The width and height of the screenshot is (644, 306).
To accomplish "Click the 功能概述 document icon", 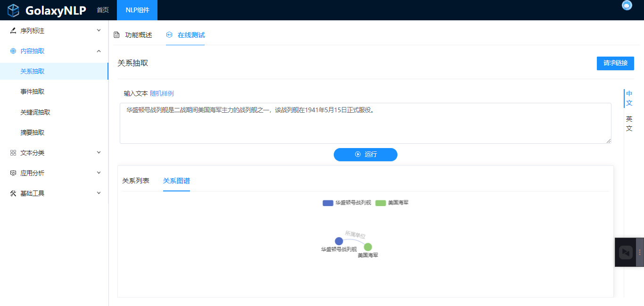I will click(116, 35).
